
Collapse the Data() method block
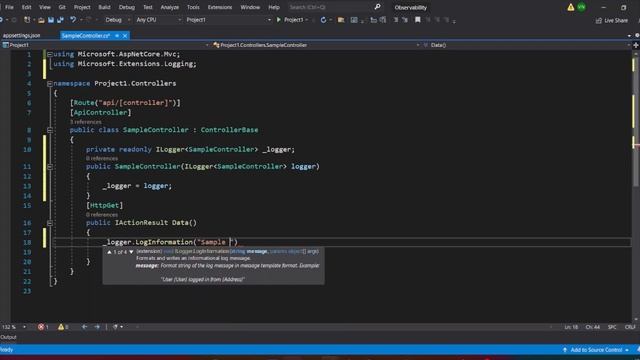(50, 223)
